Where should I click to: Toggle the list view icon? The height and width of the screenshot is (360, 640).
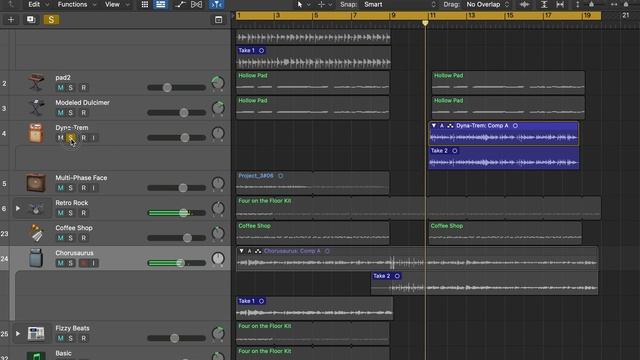tap(161, 4)
